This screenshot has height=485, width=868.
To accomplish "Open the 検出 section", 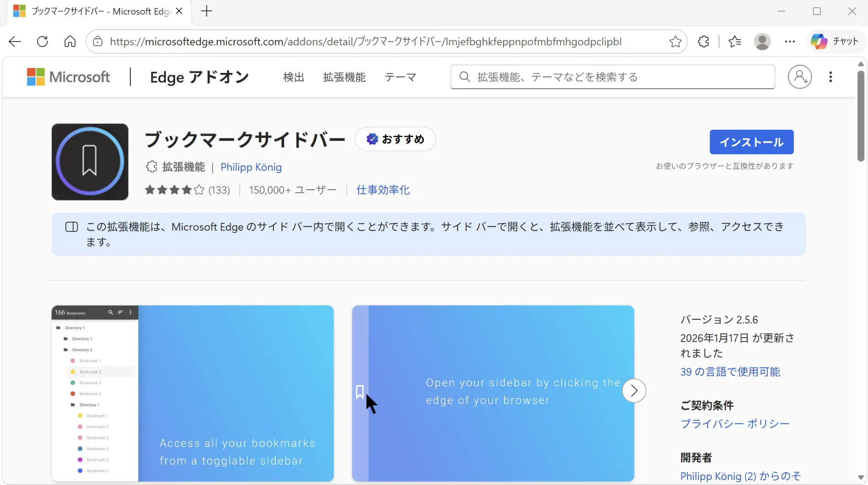I will (294, 77).
